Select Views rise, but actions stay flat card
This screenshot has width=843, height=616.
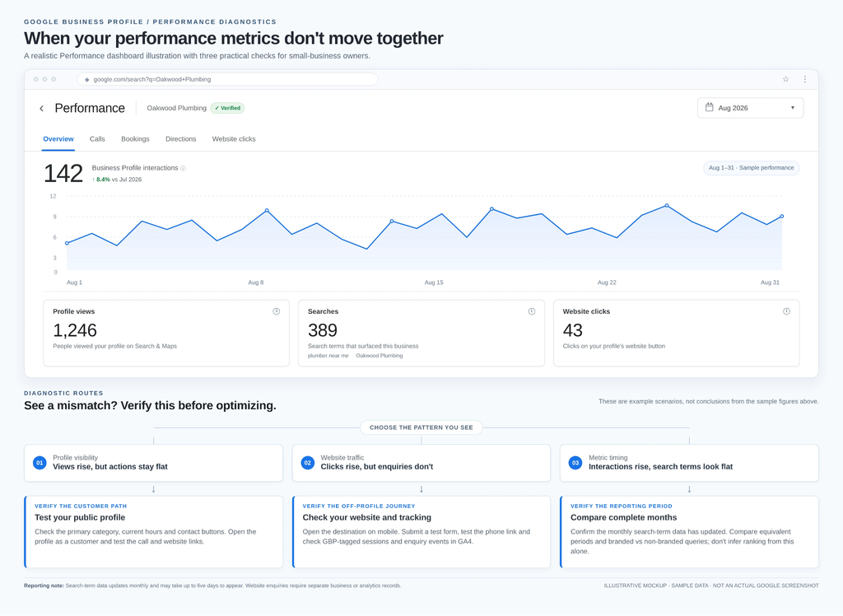click(153, 463)
